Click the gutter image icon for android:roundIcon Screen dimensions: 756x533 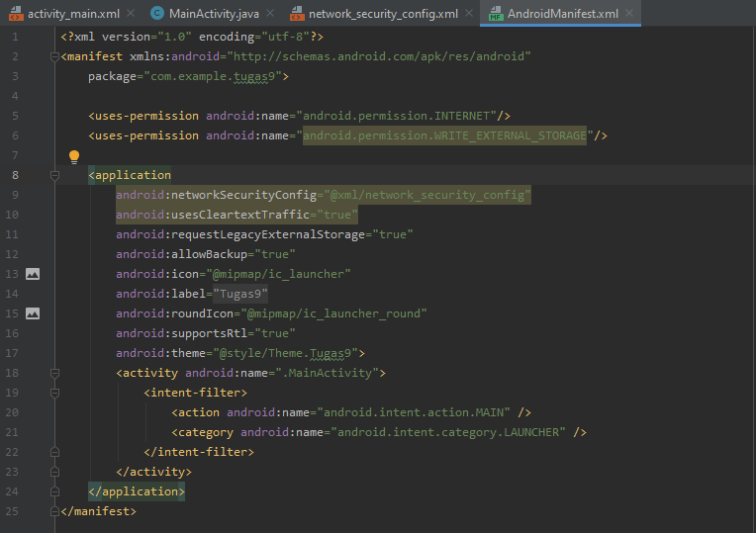pos(33,313)
